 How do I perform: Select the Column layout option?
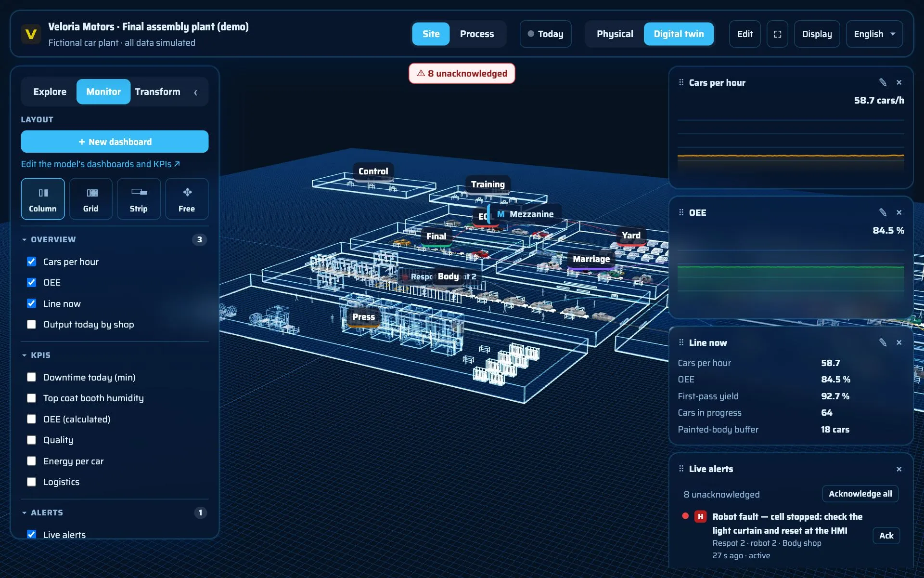coord(43,199)
